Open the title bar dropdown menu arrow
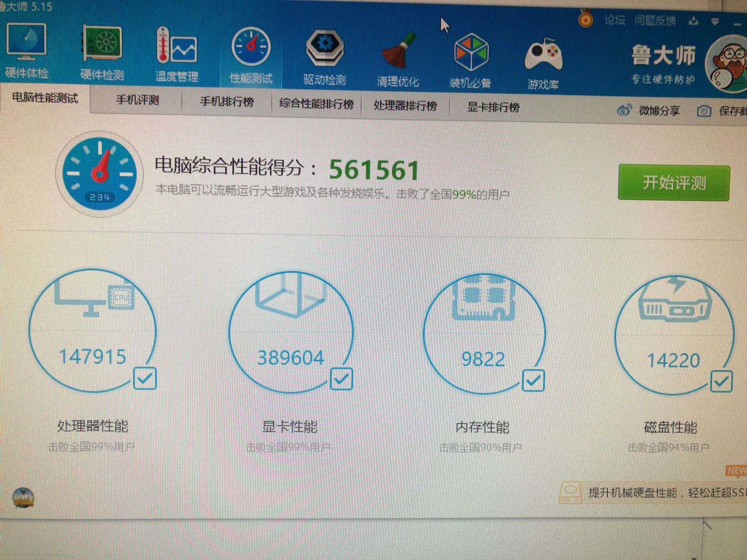Screen dimensions: 747x560 715,22
